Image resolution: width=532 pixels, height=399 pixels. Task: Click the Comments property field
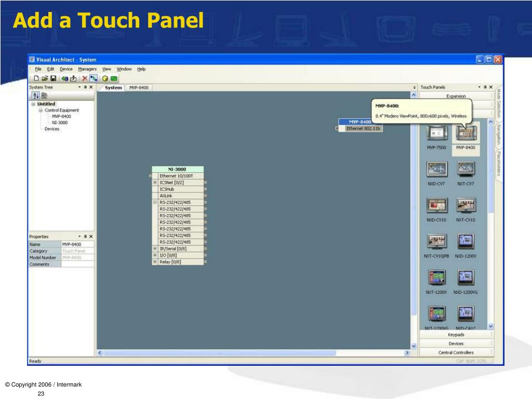[77, 264]
